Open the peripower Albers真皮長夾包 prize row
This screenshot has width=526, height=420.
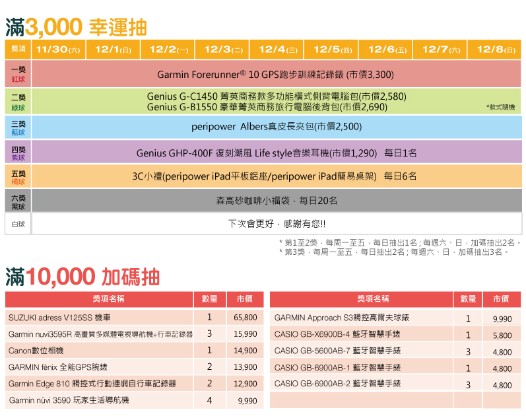[x=275, y=127]
